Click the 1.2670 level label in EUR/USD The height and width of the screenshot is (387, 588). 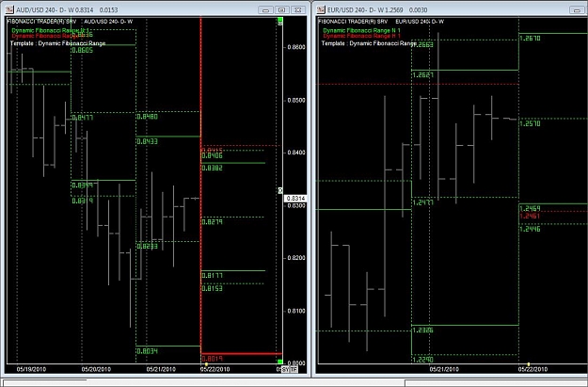pos(530,39)
